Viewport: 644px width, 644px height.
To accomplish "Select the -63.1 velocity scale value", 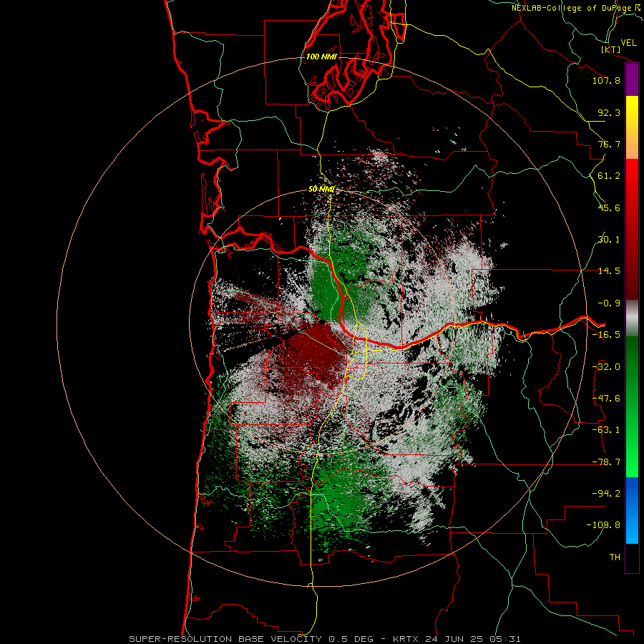I will 606,430.
